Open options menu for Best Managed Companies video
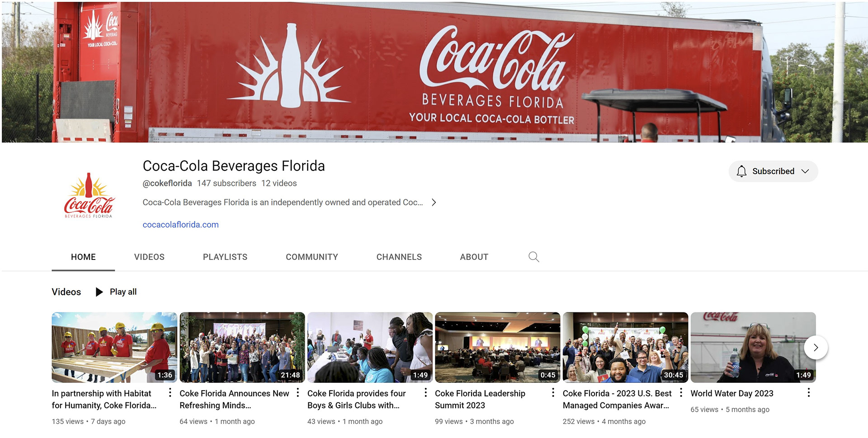The image size is (868, 438). 681,393
